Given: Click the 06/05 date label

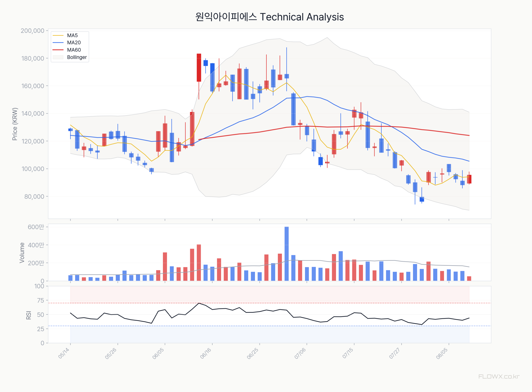Looking at the screenshot, I should pos(158,353).
